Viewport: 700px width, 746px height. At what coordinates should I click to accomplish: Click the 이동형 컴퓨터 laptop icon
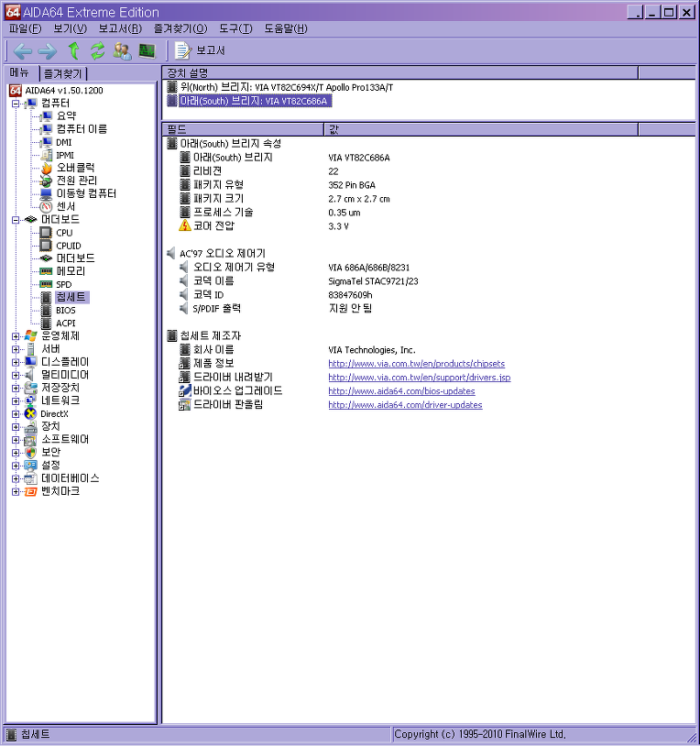click(46, 193)
